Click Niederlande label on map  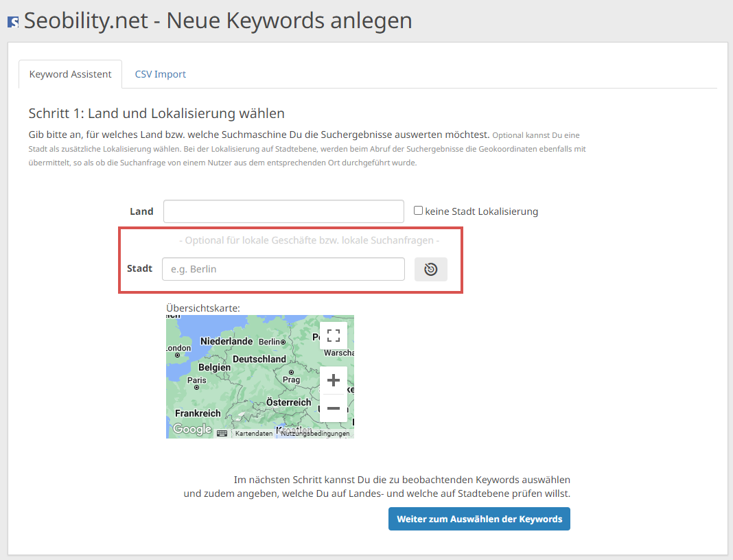click(226, 341)
